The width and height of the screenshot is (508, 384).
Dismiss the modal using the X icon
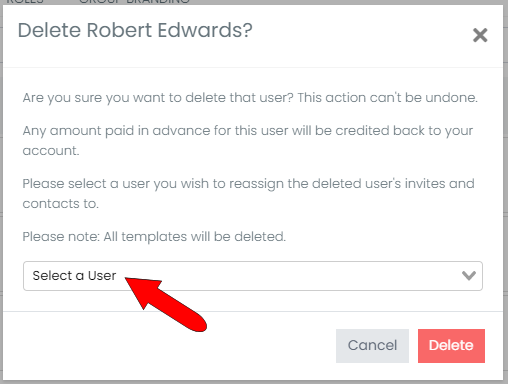480,35
